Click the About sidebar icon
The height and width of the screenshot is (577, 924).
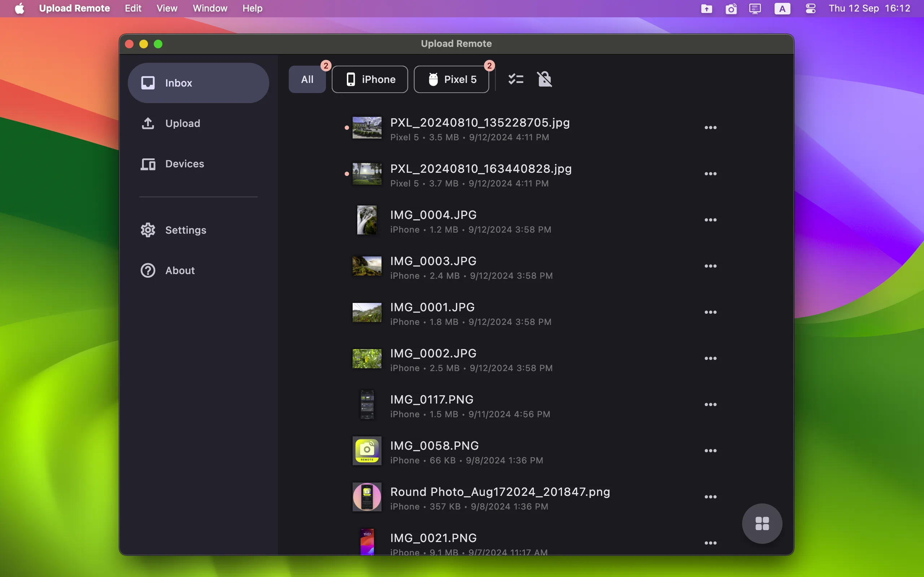pyautogui.click(x=148, y=270)
